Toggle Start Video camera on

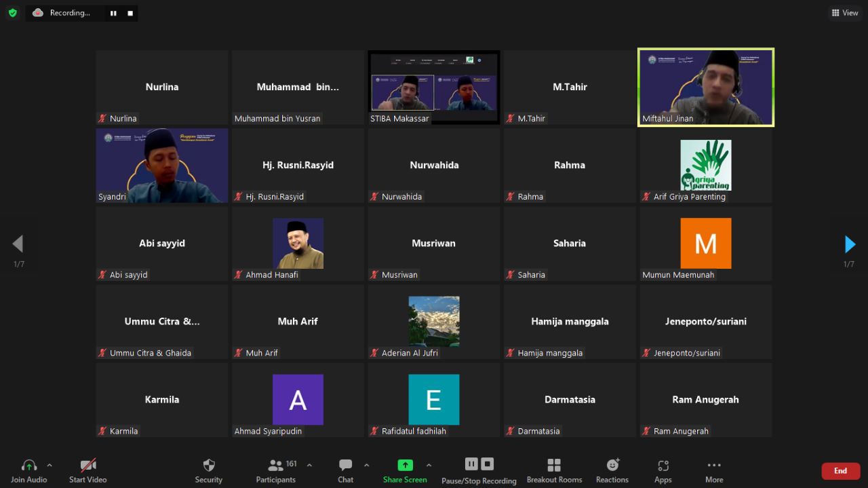point(88,470)
